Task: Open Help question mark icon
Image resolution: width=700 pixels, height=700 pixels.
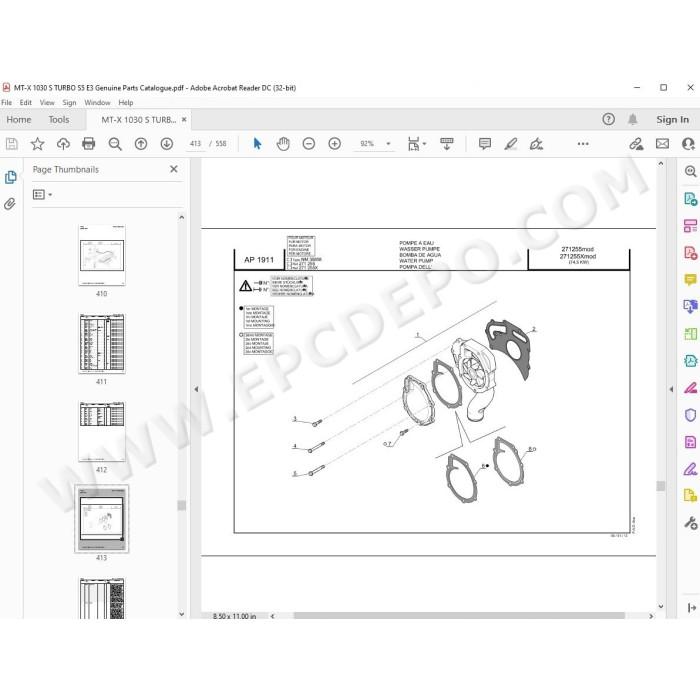Action: (x=608, y=119)
